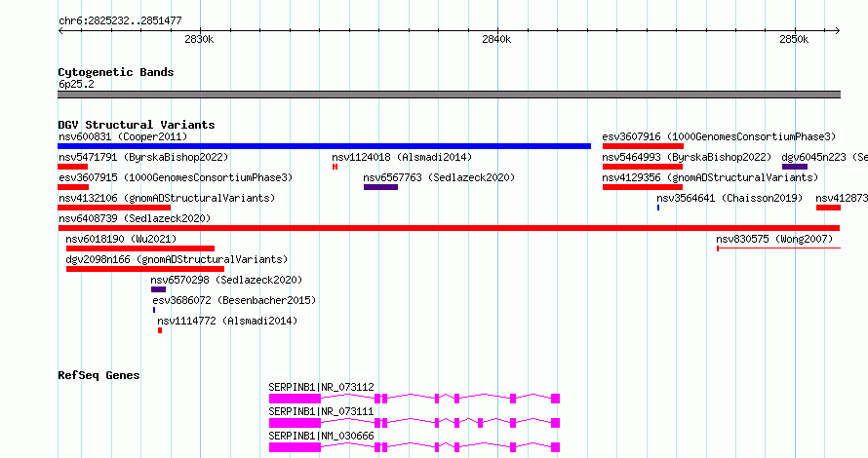
Task: Click the thin red nsv830575 variant line
Action: [x=779, y=248]
